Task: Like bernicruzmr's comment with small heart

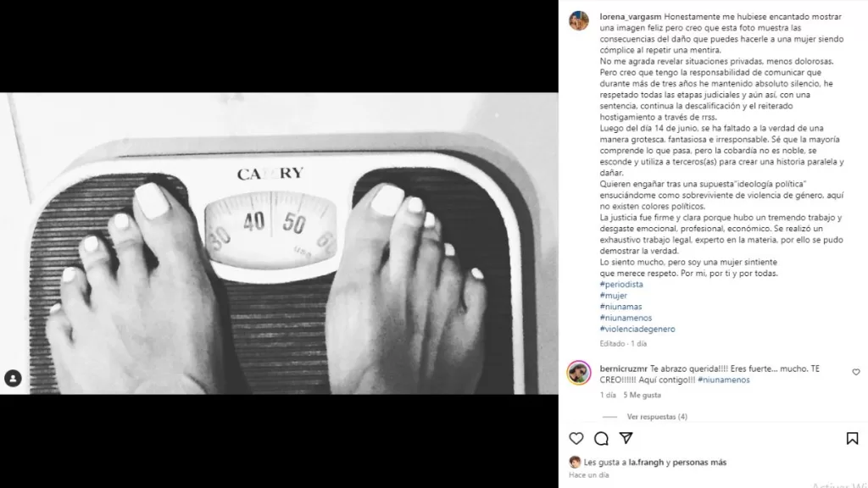Action: tap(856, 373)
